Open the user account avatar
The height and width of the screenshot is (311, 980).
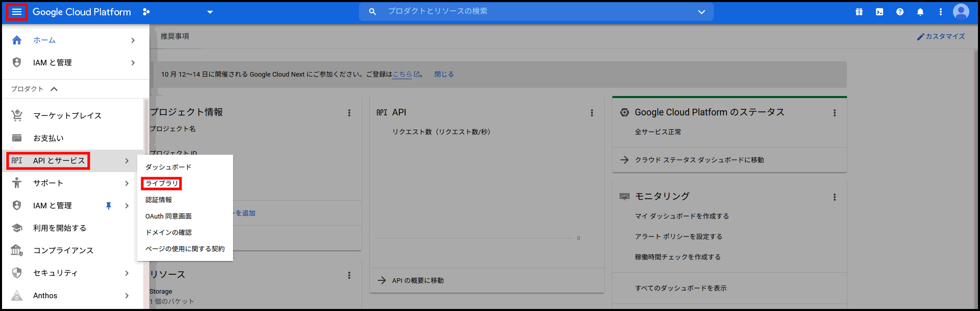[961, 12]
